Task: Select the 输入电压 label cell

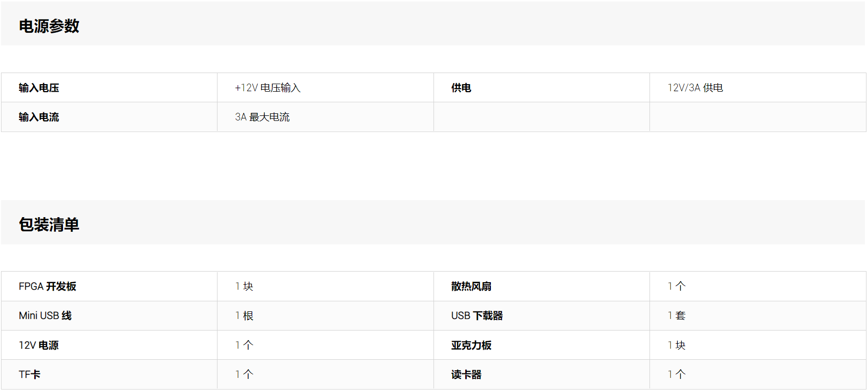Action: tap(39, 88)
